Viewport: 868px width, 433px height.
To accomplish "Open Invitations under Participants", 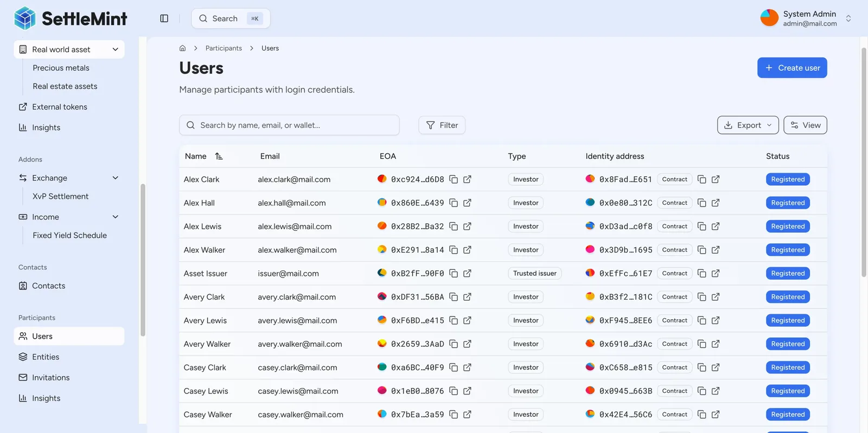I will [x=50, y=378].
